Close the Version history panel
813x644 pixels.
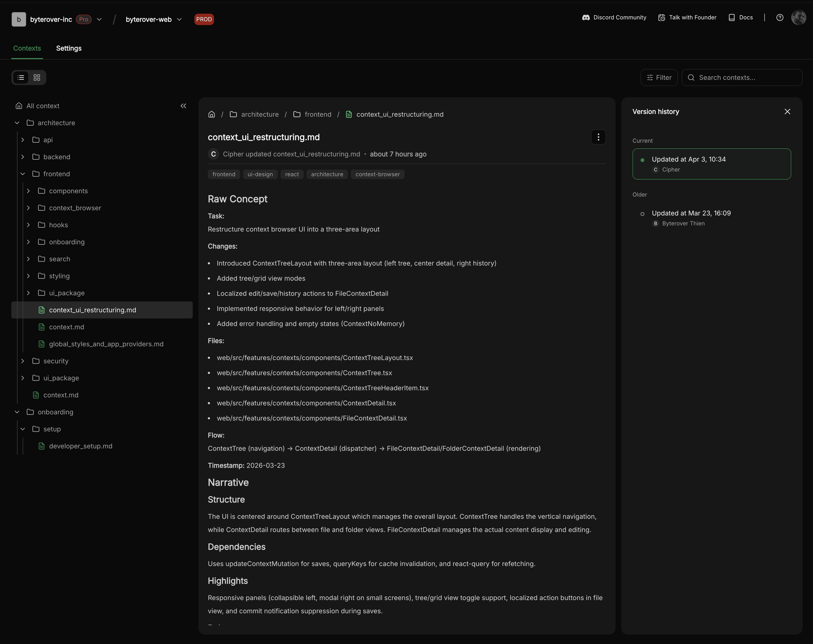[x=787, y=112]
